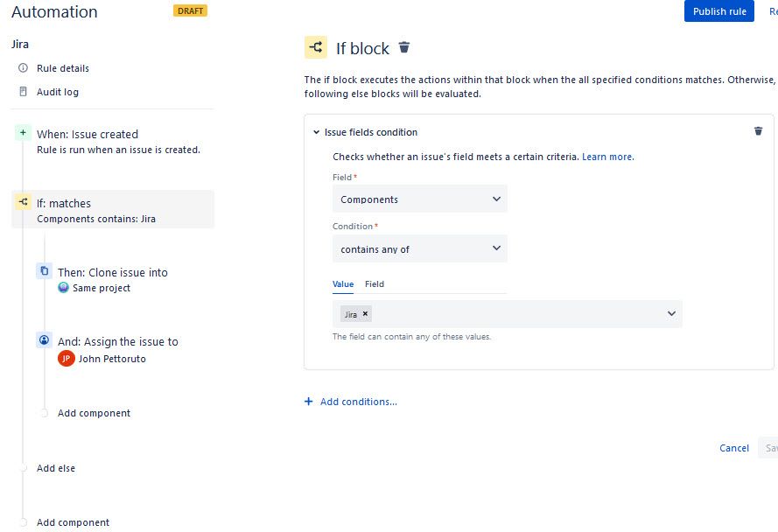
Task: Click the Assign the issue action icon
Action: 44,340
